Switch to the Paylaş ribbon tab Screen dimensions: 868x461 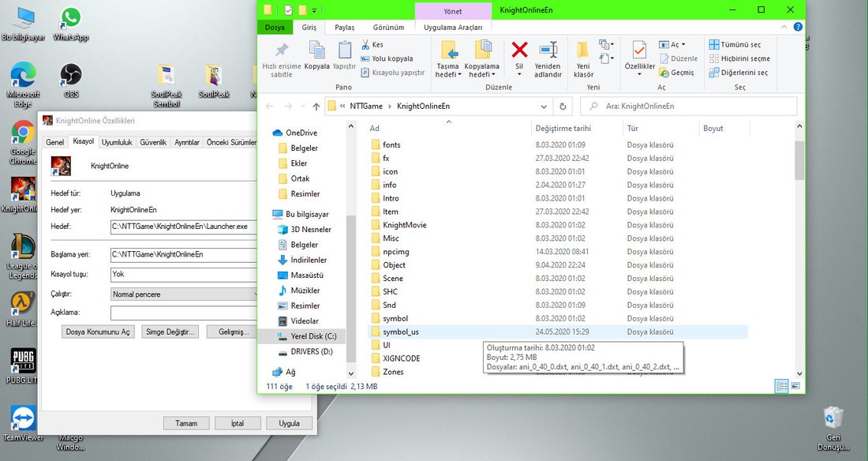[344, 27]
